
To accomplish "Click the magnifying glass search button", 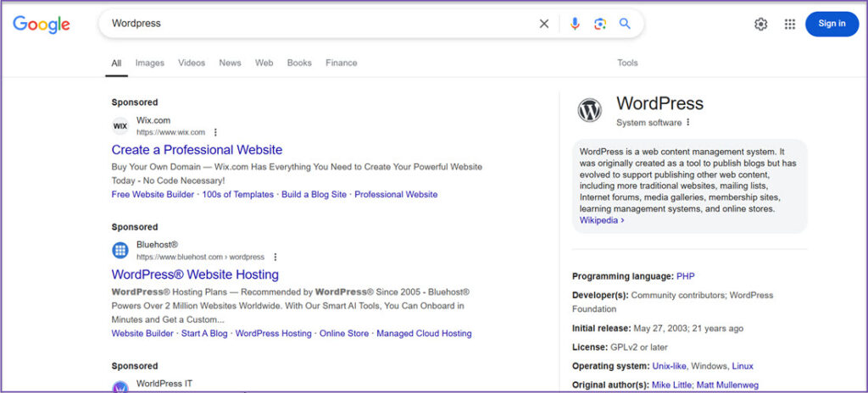I will pos(625,24).
